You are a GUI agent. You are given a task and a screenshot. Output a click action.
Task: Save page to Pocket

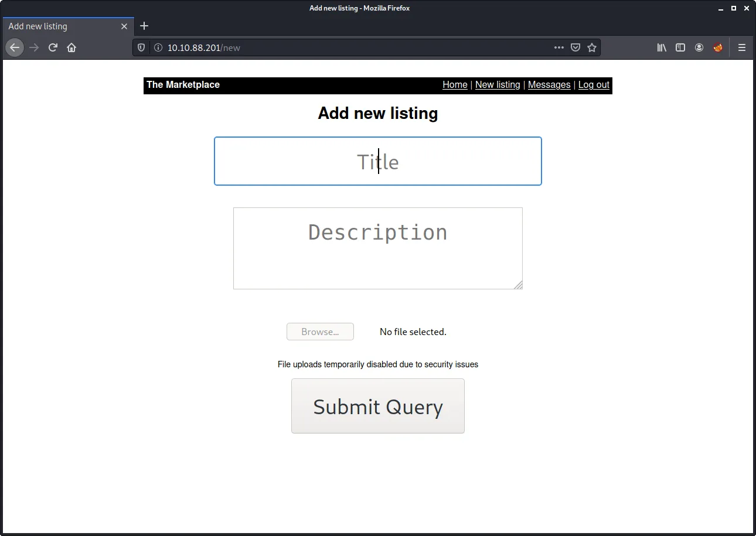click(x=575, y=47)
